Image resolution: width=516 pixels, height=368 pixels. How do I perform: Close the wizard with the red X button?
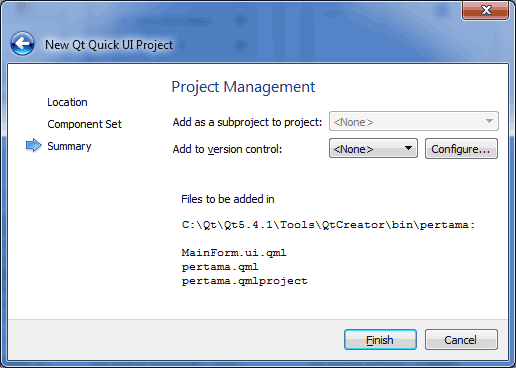(485, 10)
